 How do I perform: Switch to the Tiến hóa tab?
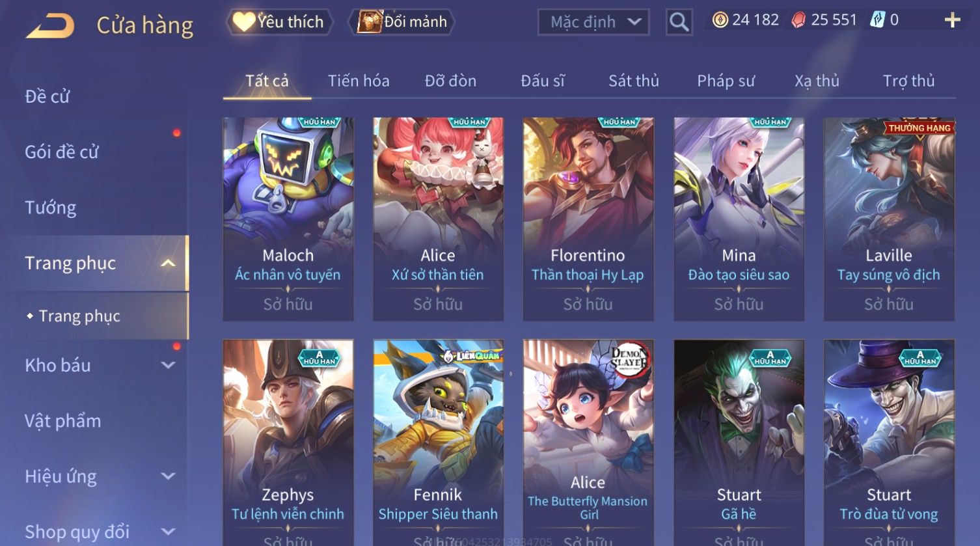click(359, 81)
